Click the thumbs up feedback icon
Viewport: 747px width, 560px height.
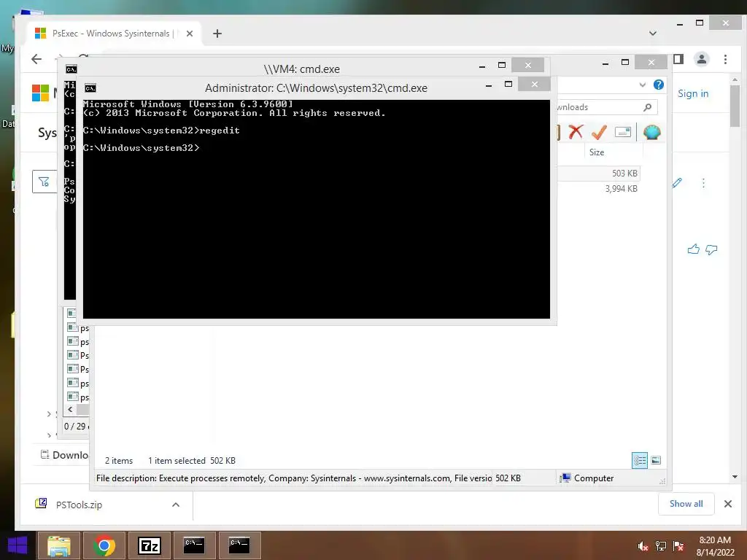tap(693, 249)
